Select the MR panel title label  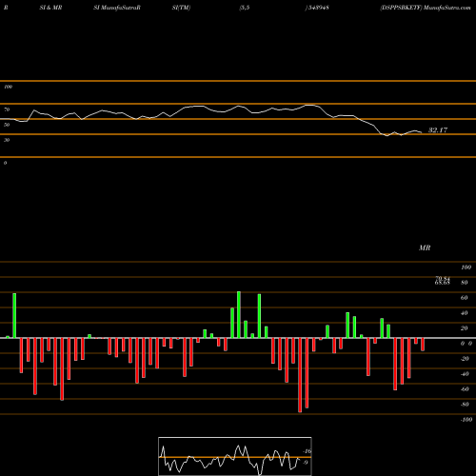coord(425,248)
